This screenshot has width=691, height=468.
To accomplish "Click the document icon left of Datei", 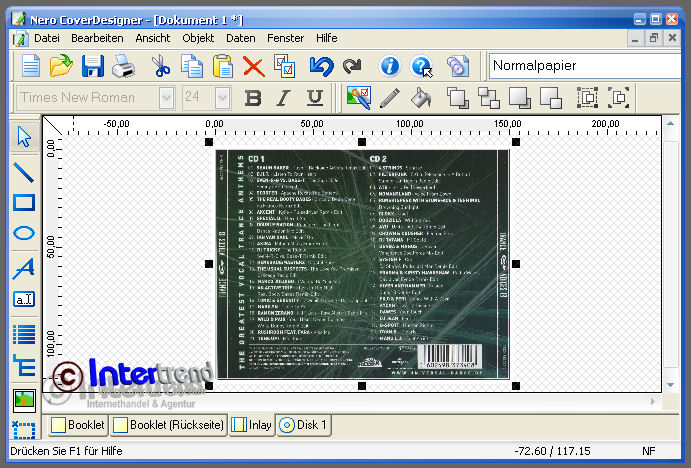I will [20, 39].
